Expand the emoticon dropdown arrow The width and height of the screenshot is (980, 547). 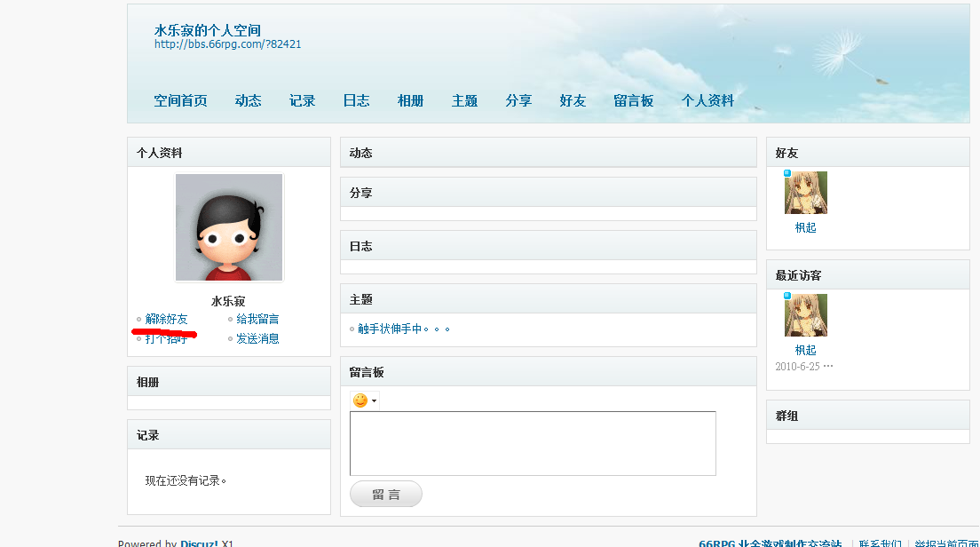[x=374, y=400]
